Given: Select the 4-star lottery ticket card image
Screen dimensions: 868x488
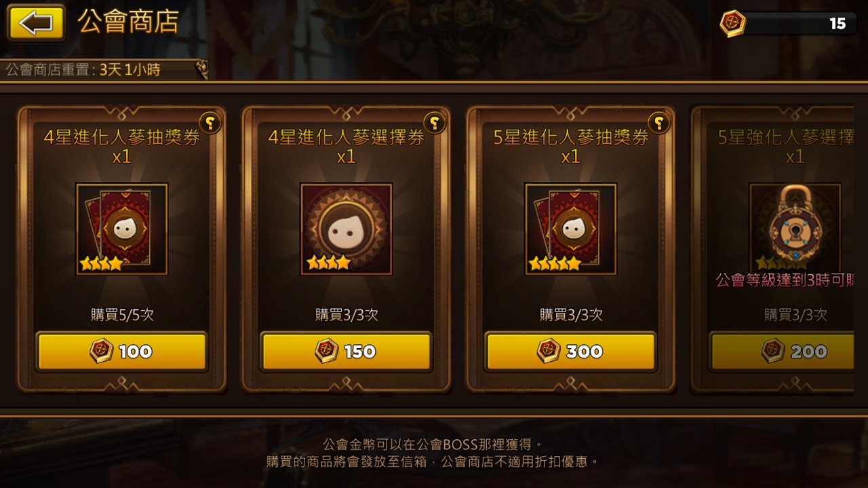Looking at the screenshot, I should [x=121, y=229].
